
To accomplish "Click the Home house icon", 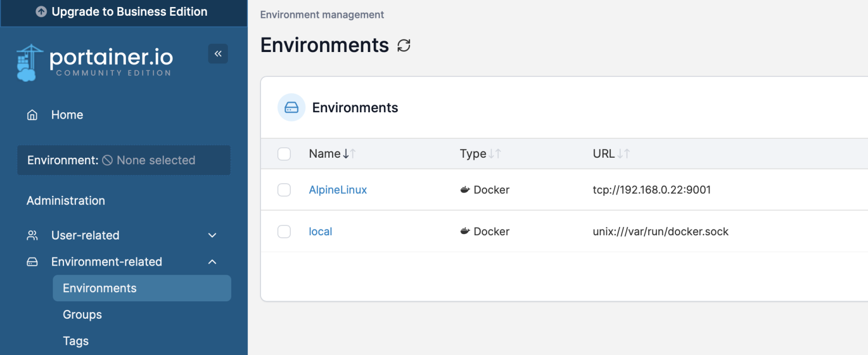I will click(x=33, y=115).
